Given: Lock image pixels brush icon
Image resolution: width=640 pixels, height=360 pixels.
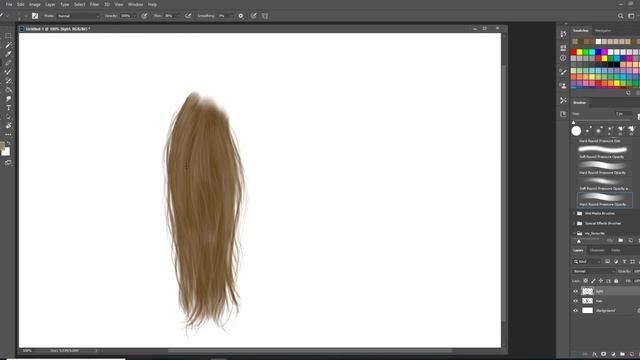Looking at the screenshot, I should point(593,281).
